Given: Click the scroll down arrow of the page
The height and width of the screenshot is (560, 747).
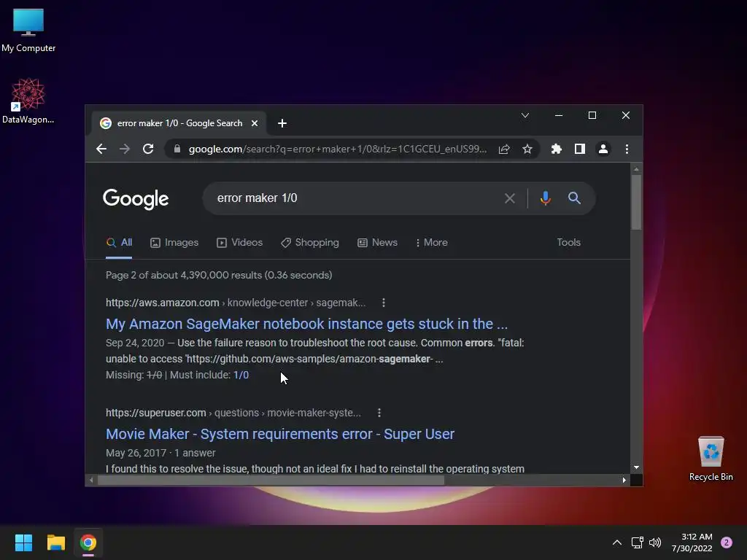Looking at the screenshot, I should (x=636, y=467).
